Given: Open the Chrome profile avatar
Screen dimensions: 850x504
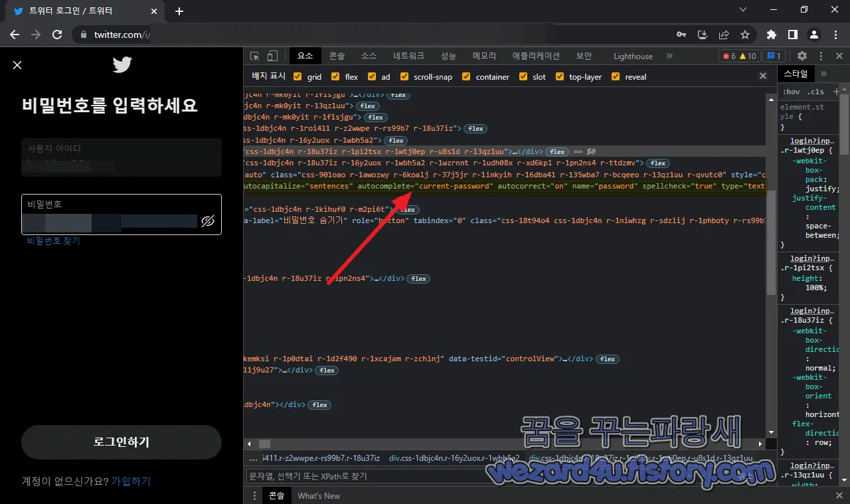Looking at the screenshot, I should (x=814, y=35).
